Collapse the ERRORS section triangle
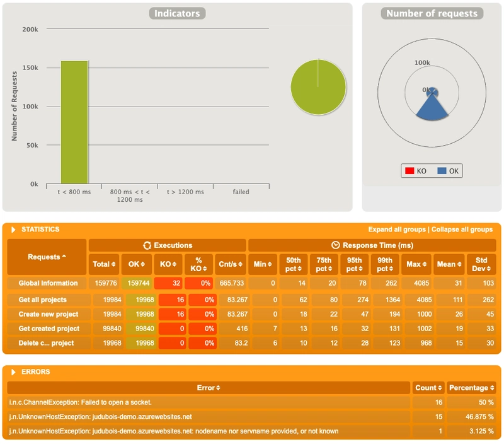 pos(13,372)
